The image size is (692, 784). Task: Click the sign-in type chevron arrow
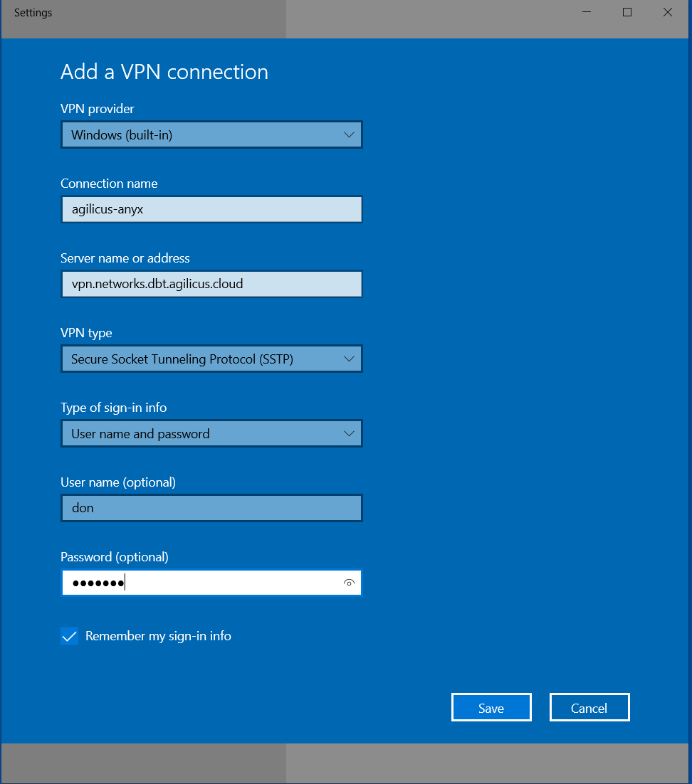pos(349,433)
